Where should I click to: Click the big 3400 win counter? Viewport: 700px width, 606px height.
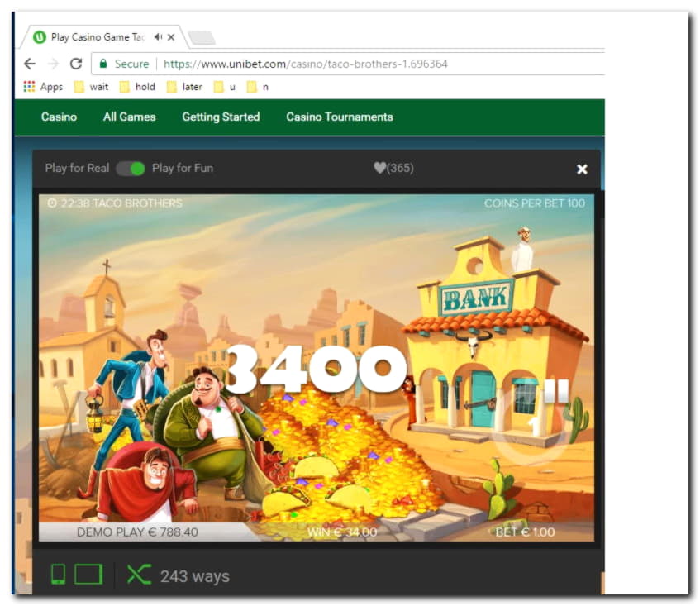coord(316,369)
